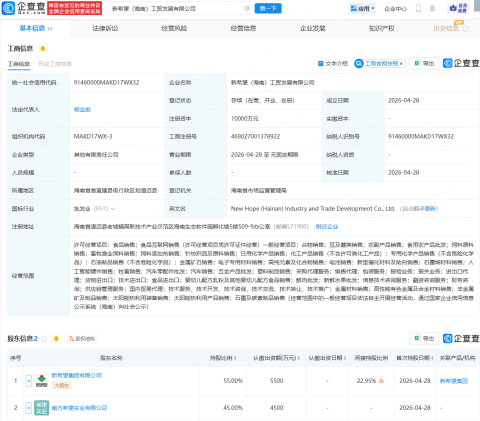Select the 工商信息 sub-tab
Screen dimensions: 480x421
click(19, 64)
